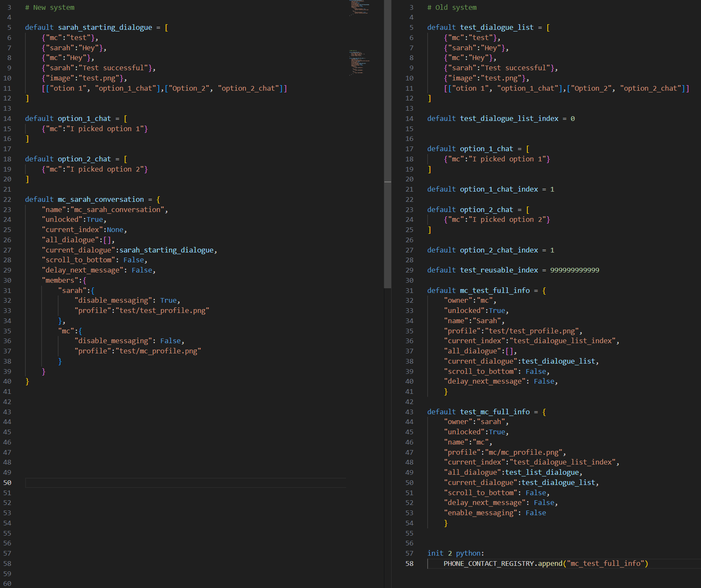Viewport: 701px width, 588px height.
Task: Click 'sarah_starting_dialogue' value on line 27
Action: (166, 250)
